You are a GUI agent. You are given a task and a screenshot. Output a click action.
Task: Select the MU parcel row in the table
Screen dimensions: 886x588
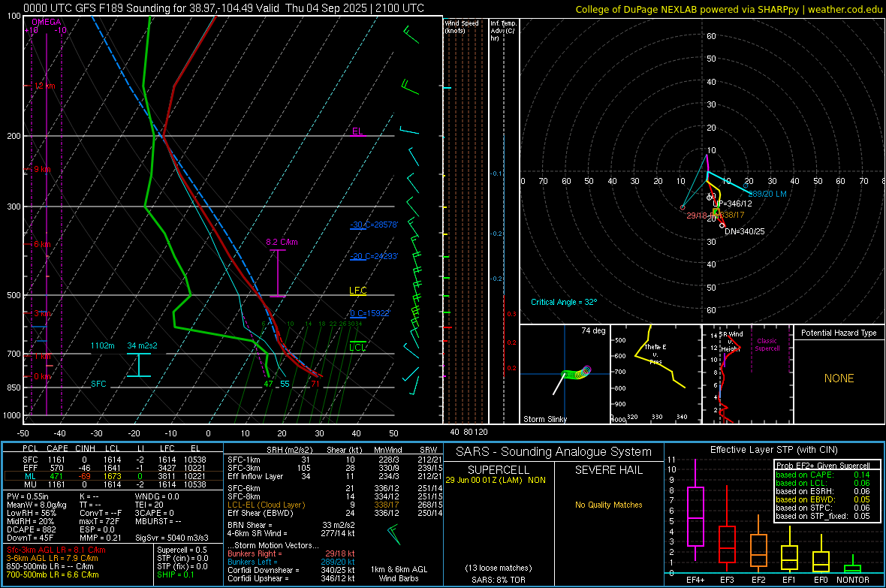point(113,484)
